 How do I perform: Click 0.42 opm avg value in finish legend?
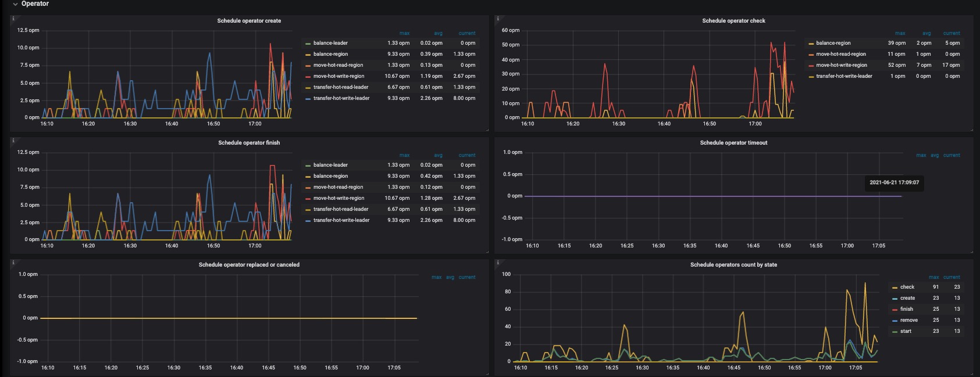point(431,176)
